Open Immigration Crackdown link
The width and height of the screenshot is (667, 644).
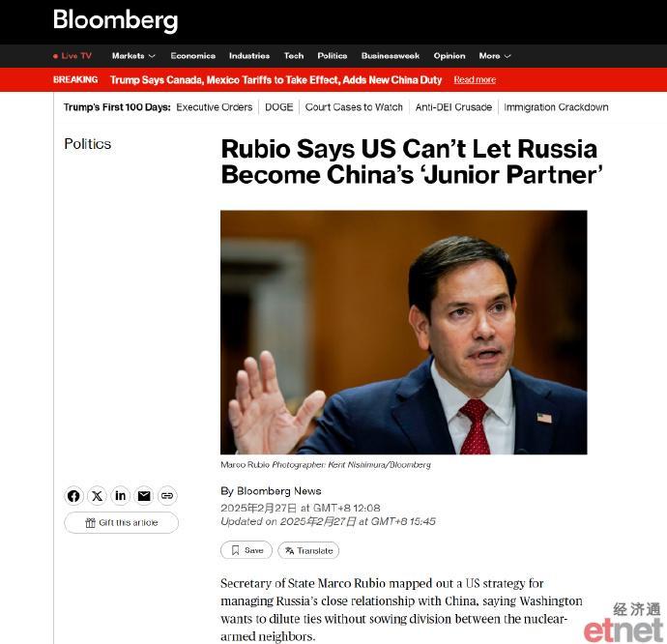[556, 107]
